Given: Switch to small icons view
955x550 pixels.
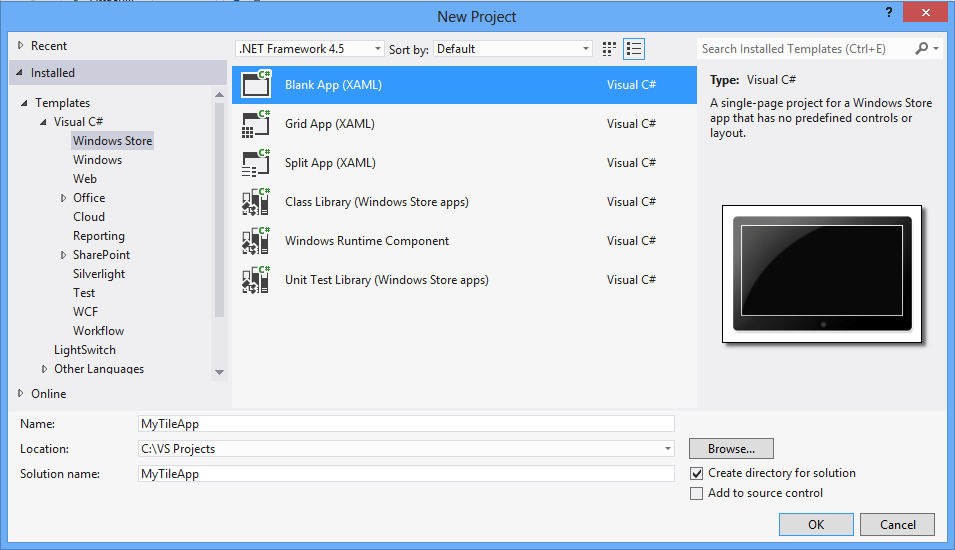Looking at the screenshot, I should (x=609, y=49).
